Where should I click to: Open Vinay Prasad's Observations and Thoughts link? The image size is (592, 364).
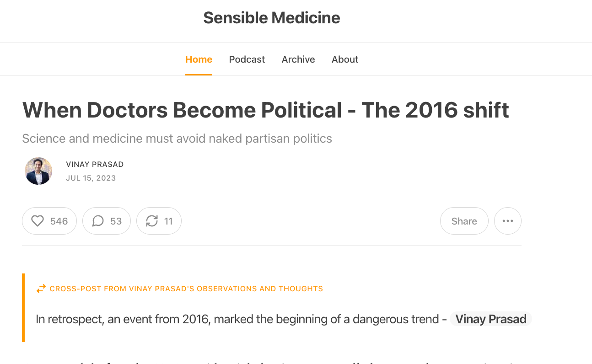click(226, 289)
